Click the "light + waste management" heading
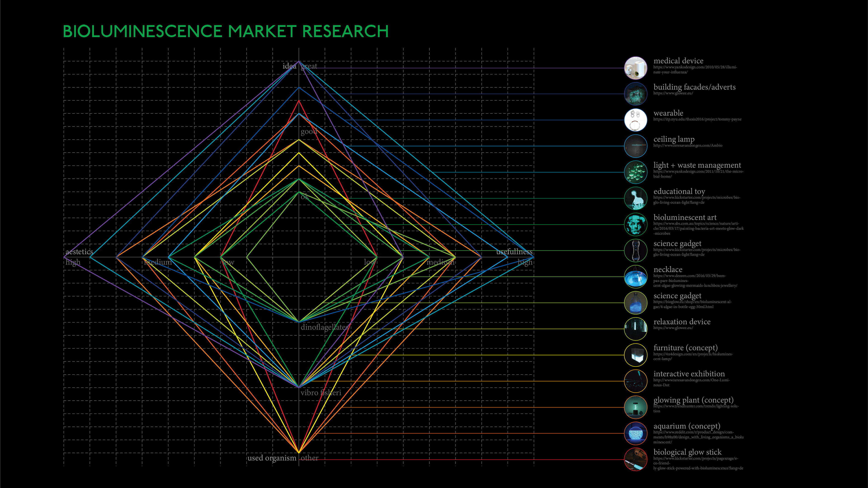 click(697, 165)
